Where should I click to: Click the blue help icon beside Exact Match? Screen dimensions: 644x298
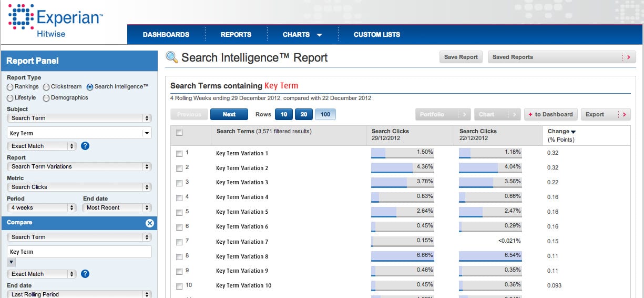(85, 146)
